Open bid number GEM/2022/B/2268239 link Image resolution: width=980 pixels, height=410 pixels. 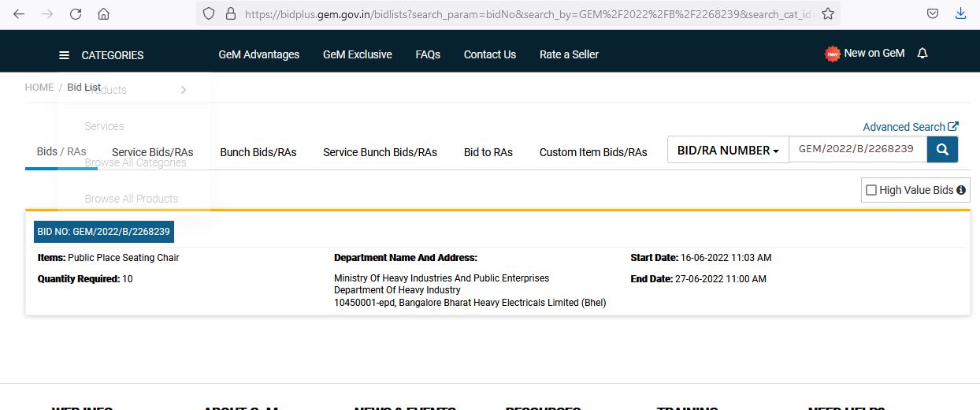(x=103, y=232)
